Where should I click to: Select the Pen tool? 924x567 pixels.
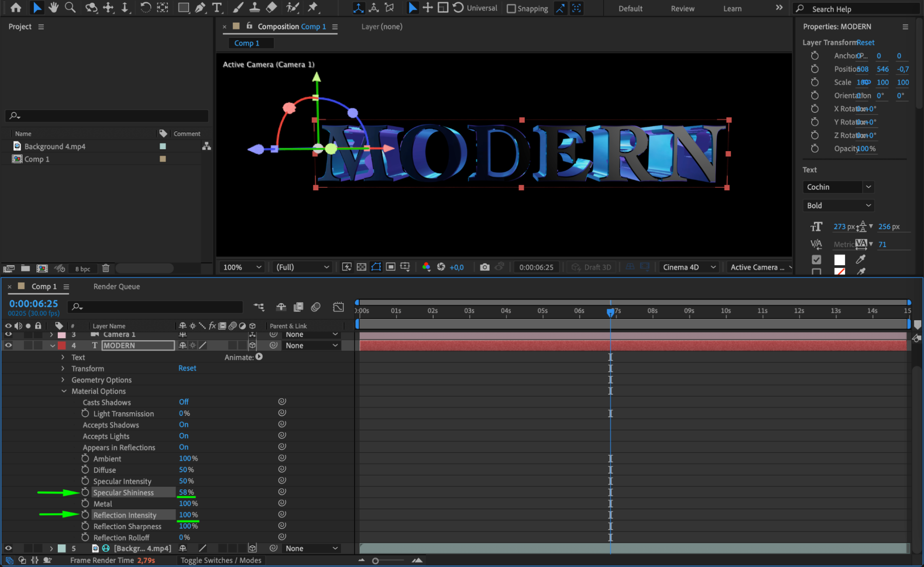tap(200, 7)
